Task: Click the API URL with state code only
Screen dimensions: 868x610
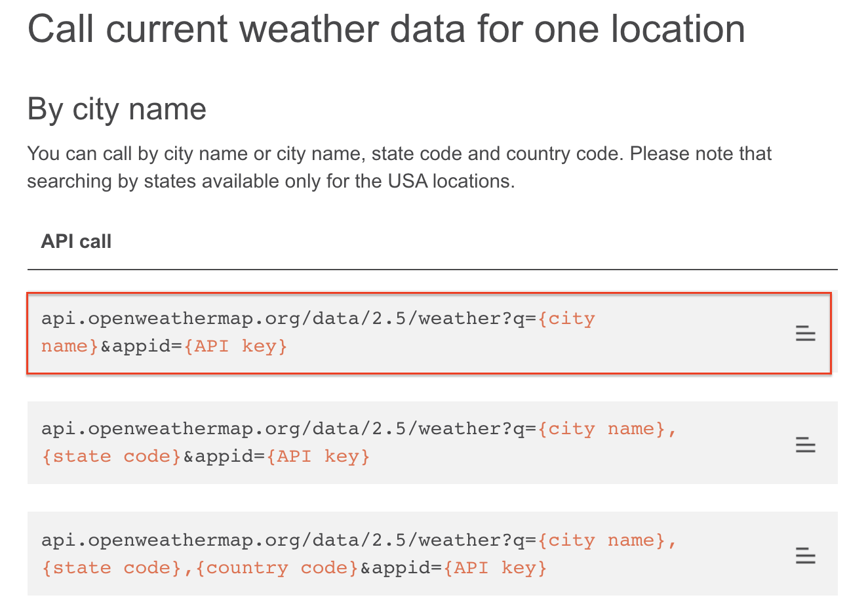Action: pos(359,443)
